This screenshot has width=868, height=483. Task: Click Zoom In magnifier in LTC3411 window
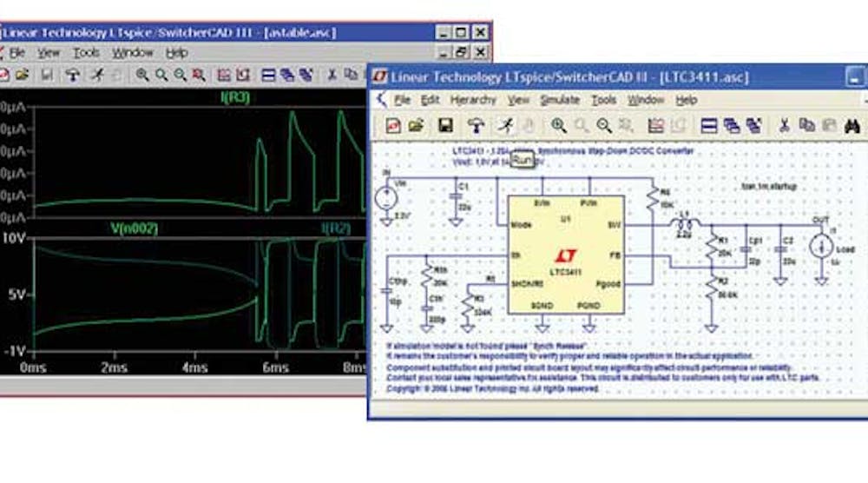558,126
